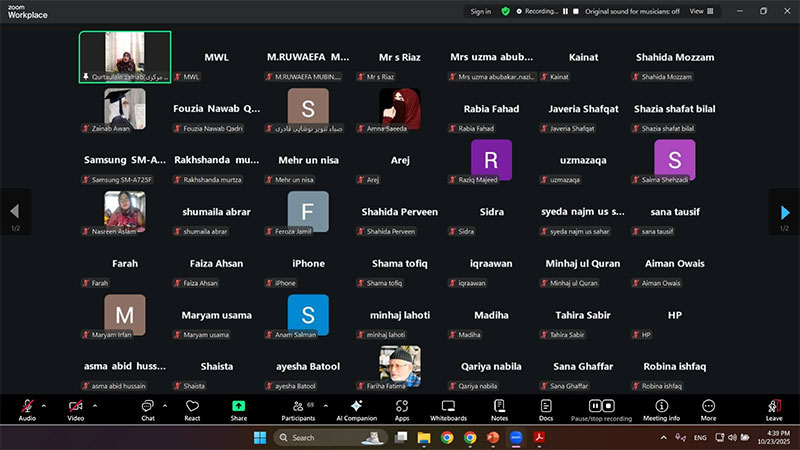The height and width of the screenshot is (450, 800).
Task: Unmute the microphone with Audio button
Action: (27, 409)
